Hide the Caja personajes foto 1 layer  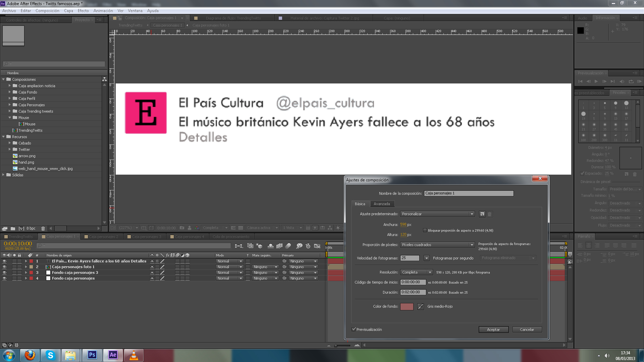pyautogui.click(x=4, y=267)
